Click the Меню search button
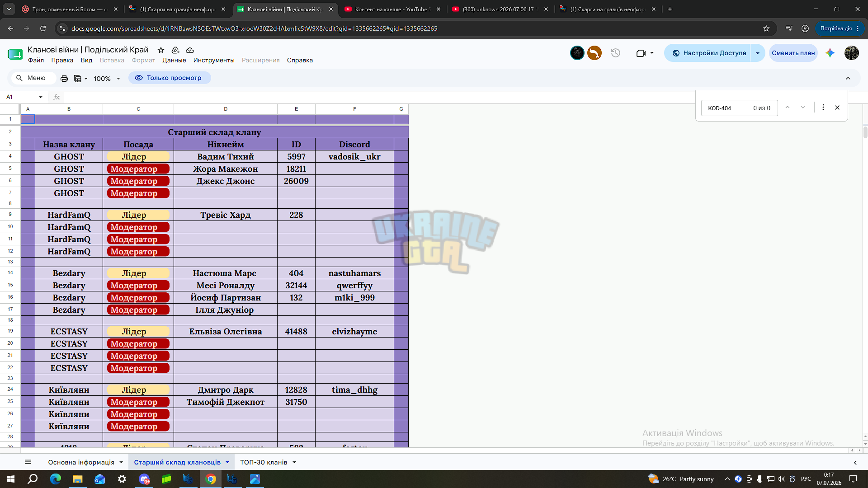Screen dimensions: 868x488 click(32, 78)
